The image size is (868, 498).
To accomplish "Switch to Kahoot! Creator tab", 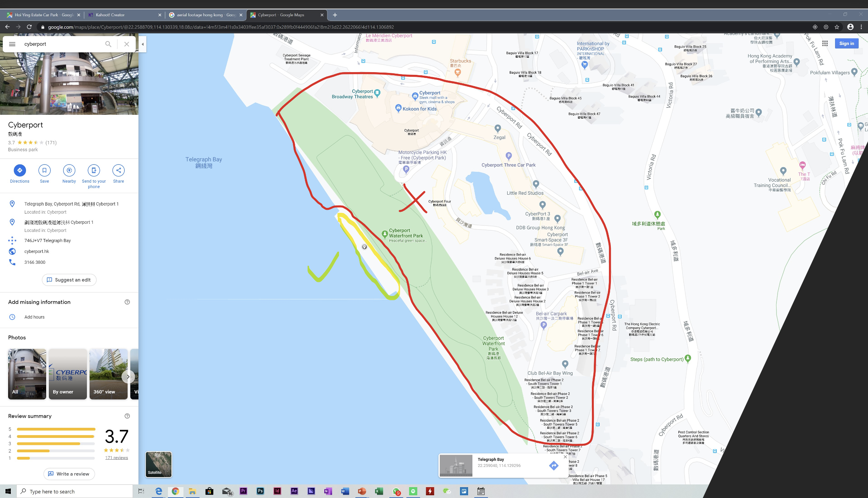I will pyautogui.click(x=124, y=15).
